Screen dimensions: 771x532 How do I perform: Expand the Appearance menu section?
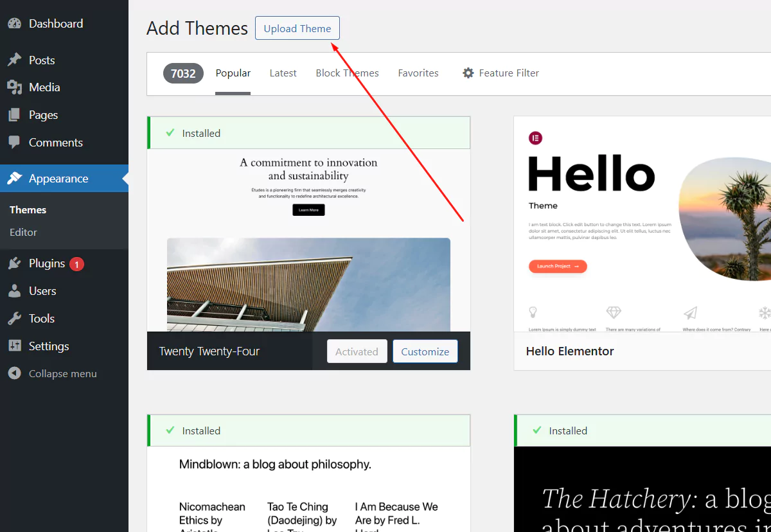pos(58,179)
